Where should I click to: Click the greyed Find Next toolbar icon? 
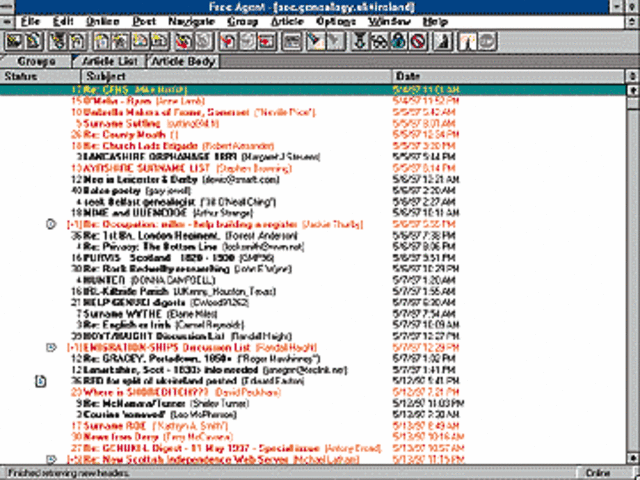click(x=335, y=42)
